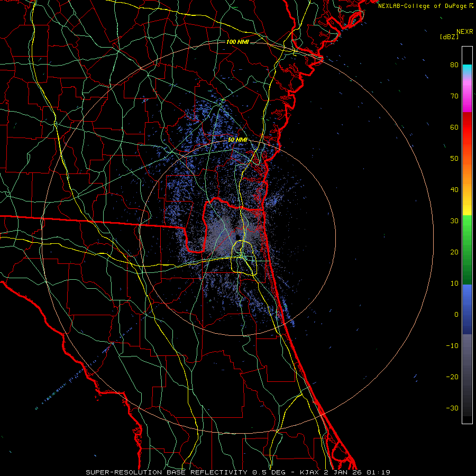The width and height of the screenshot is (476, 476).
Task: Click the green segment of the dBZ color bar
Action: [x=467, y=250]
